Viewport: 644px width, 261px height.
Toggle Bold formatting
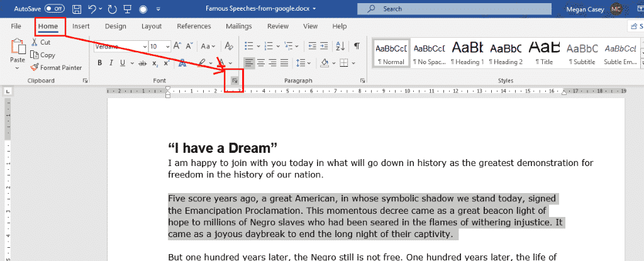coord(99,63)
